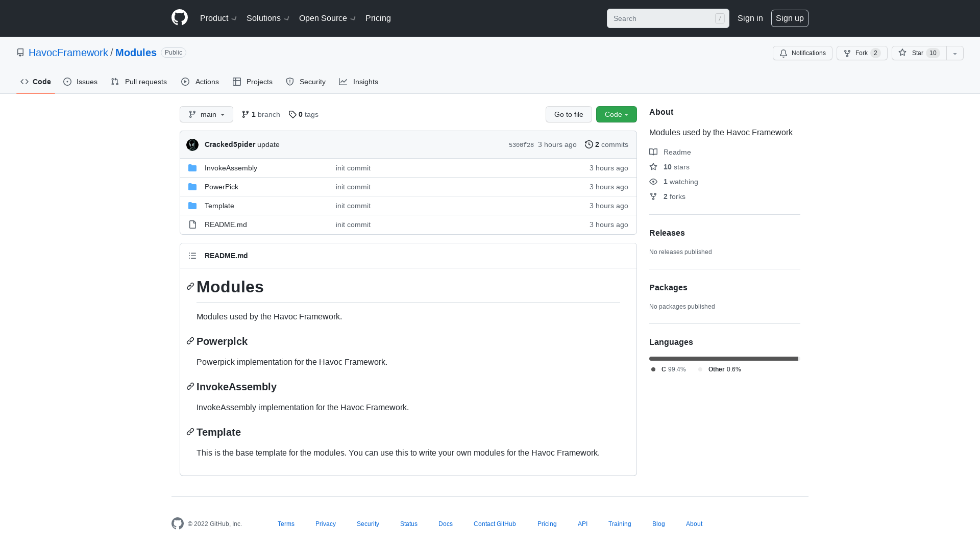The width and height of the screenshot is (980, 551).
Task: Open the HavocFramework profile link
Action: (68, 53)
